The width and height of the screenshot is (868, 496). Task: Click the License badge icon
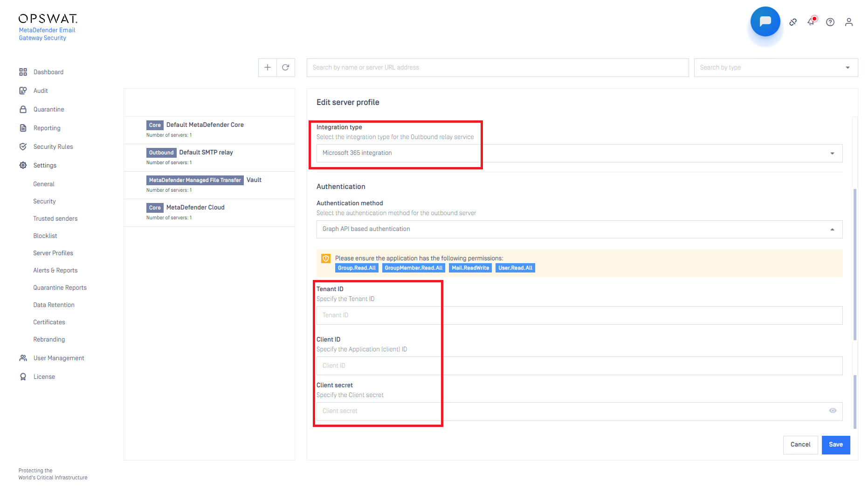(23, 377)
